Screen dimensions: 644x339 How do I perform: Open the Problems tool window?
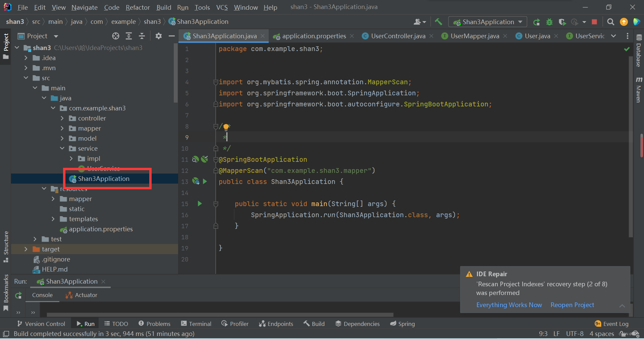tap(155, 324)
